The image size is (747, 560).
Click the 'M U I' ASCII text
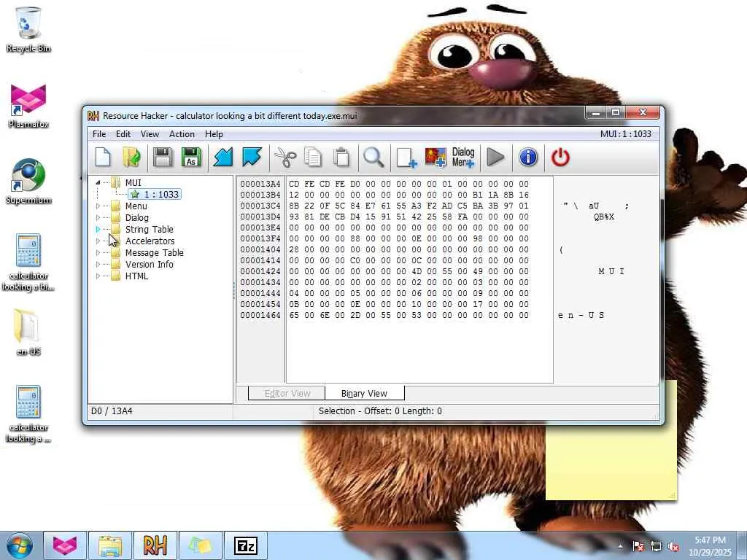tap(611, 271)
